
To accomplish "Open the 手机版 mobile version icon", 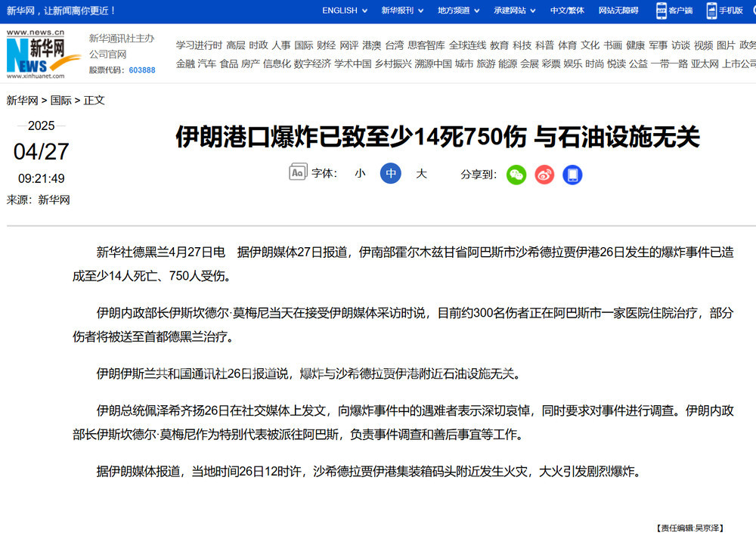I will coord(713,11).
